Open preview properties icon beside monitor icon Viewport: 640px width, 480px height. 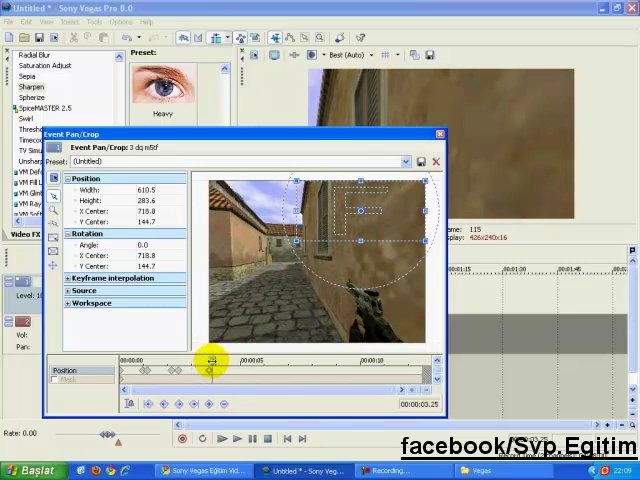(x=254, y=55)
